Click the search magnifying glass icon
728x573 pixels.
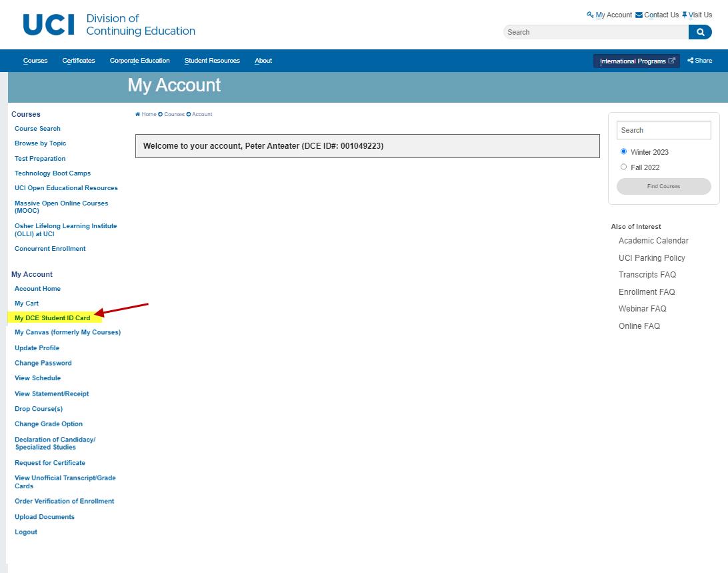[x=699, y=31]
